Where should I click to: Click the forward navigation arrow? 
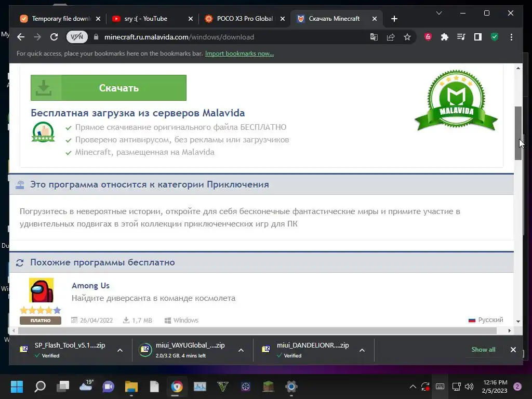click(37, 37)
